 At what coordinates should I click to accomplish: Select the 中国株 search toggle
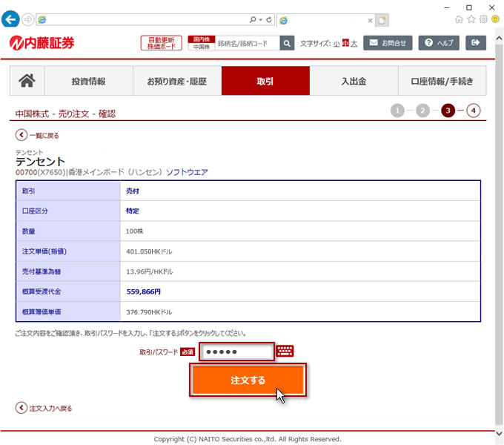point(201,47)
